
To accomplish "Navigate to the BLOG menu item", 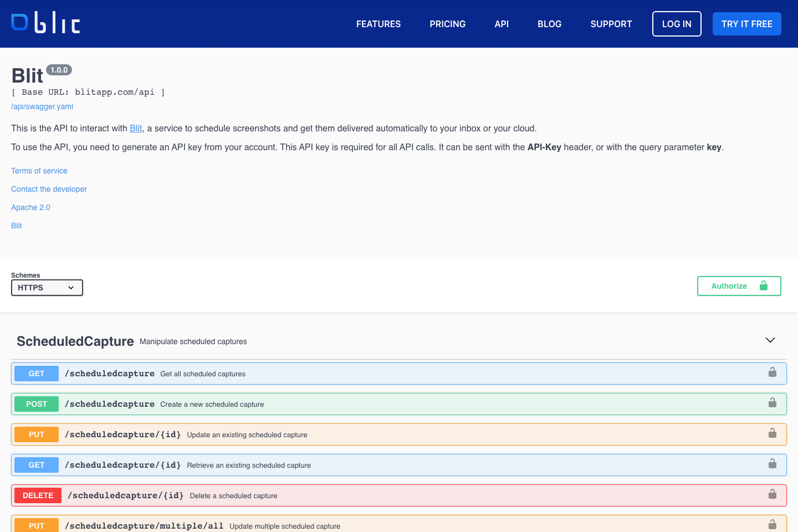I will (x=549, y=24).
